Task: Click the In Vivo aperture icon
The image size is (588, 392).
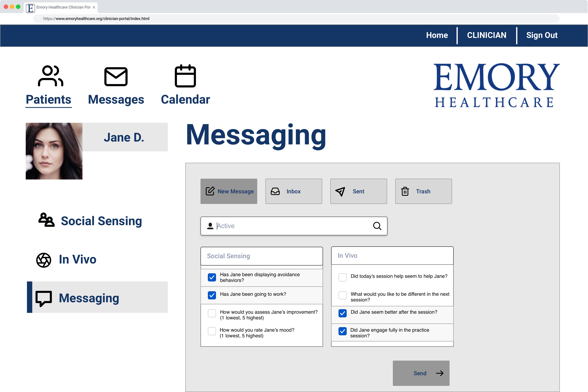Action: tap(44, 260)
